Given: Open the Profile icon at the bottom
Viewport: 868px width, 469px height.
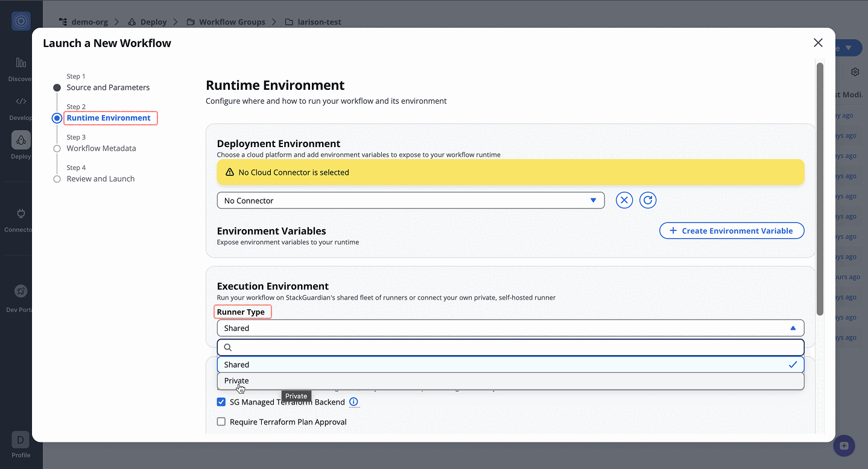Looking at the screenshot, I should pos(20,441).
